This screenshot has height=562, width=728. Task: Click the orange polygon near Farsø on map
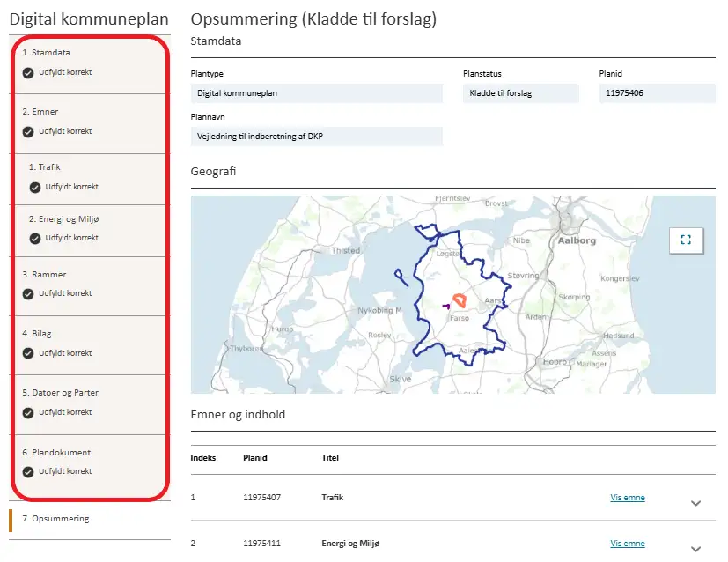point(459,300)
